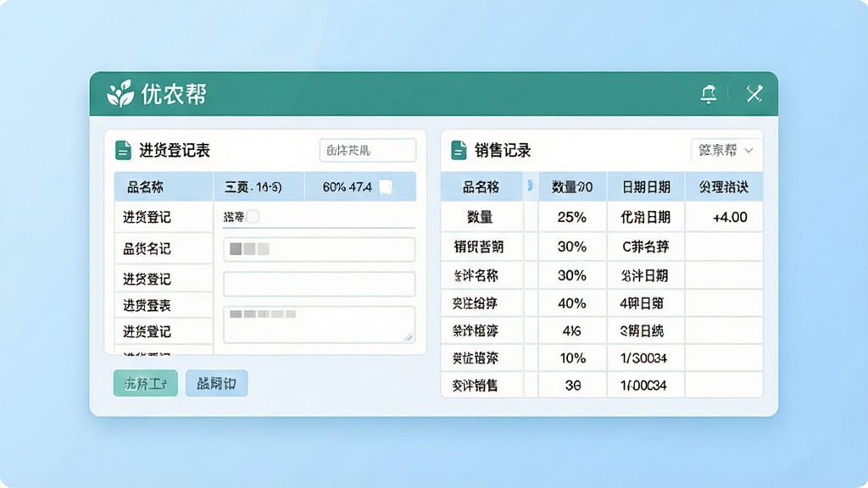
Task: Click the empty input field in the form
Action: [x=319, y=284]
